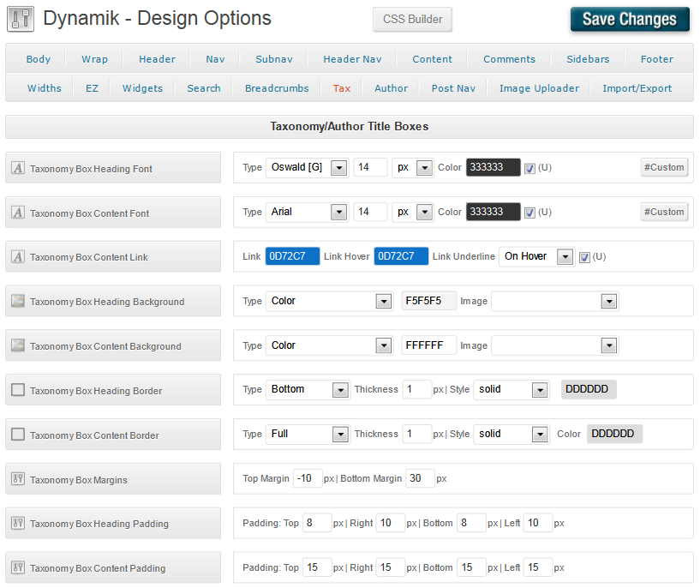Switch to the Subnav tab
The image size is (700, 588).
tap(274, 59)
